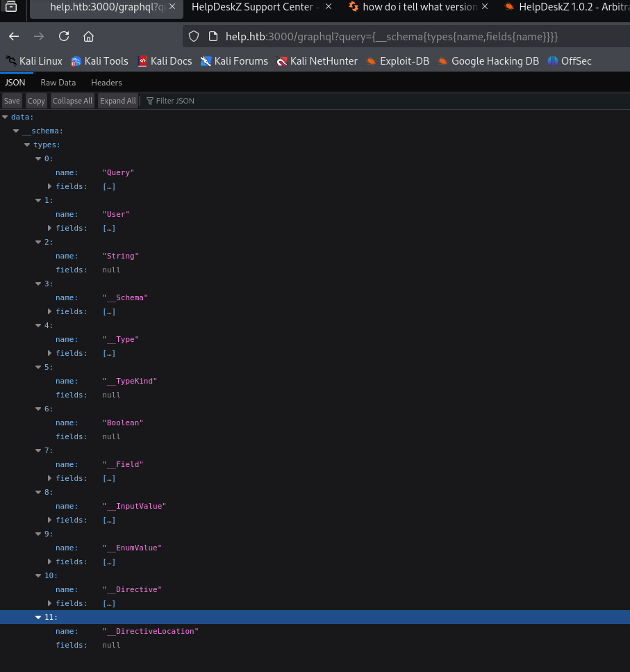Collapse the __schema node
The height and width of the screenshot is (672, 630).
pyautogui.click(x=17, y=131)
